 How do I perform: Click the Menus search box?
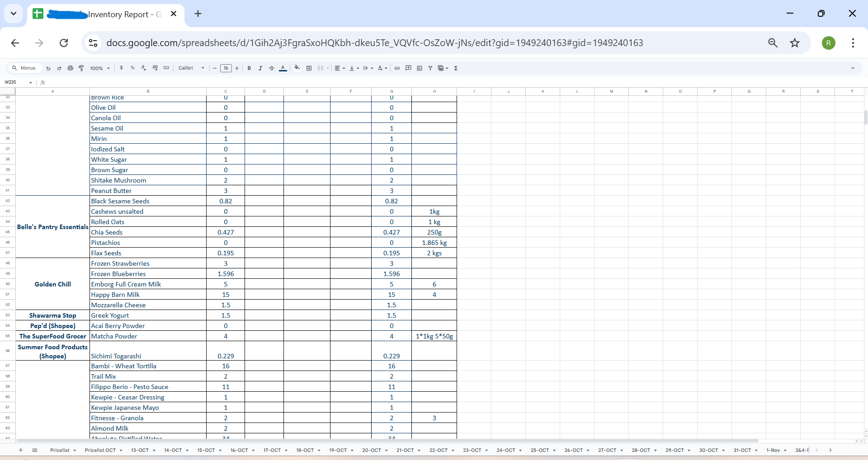click(24, 68)
